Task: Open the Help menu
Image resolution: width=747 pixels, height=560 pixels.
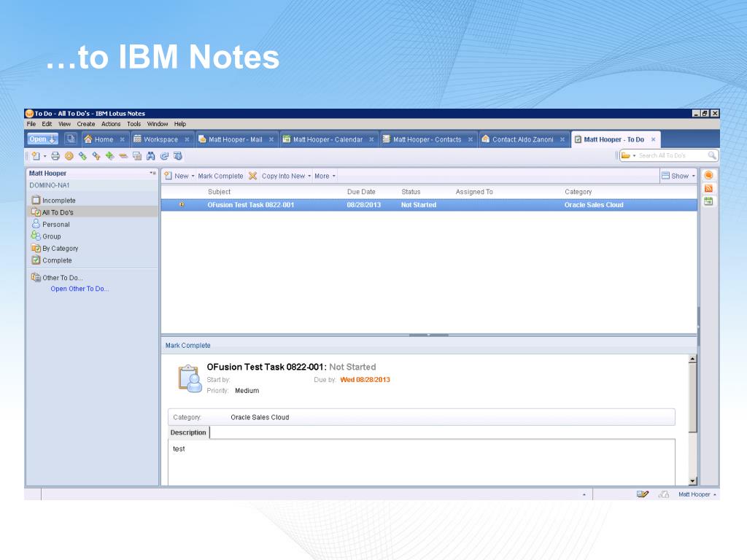Action: coord(180,124)
